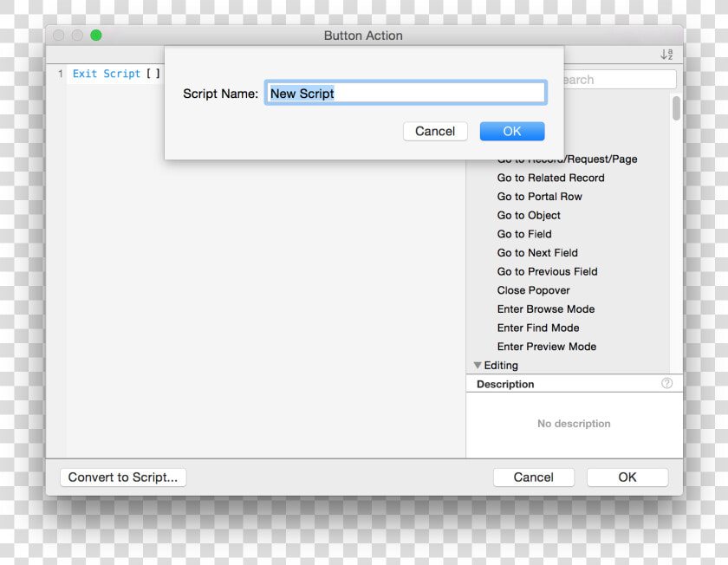Click the No description text
The width and height of the screenshot is (728, 565).
tap(574, 424)
